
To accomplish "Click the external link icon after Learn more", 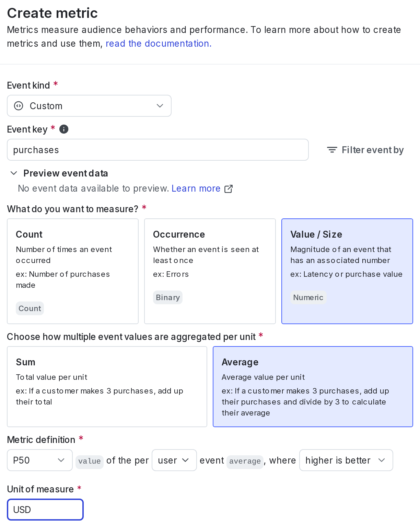I will (229, 189).
